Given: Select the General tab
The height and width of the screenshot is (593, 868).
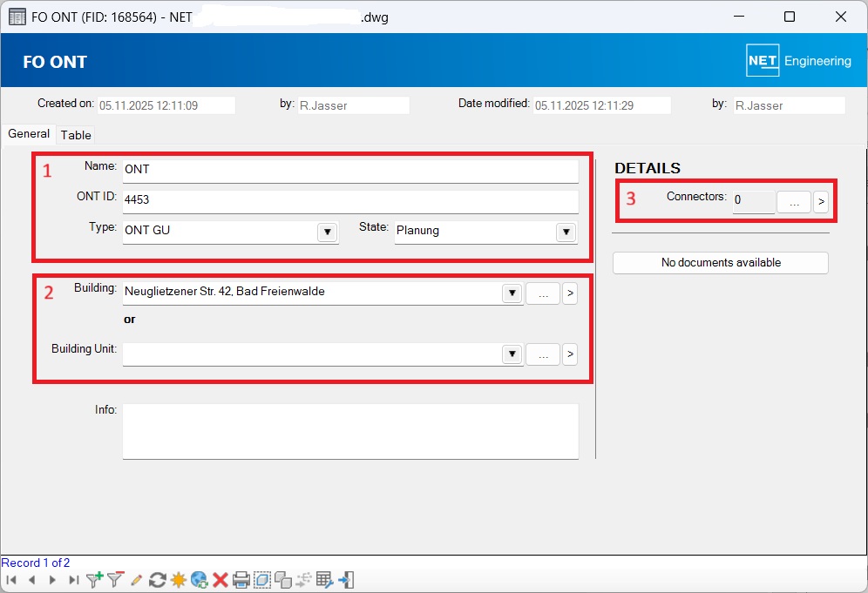Looking at the screenshot, I should point(29,134).
